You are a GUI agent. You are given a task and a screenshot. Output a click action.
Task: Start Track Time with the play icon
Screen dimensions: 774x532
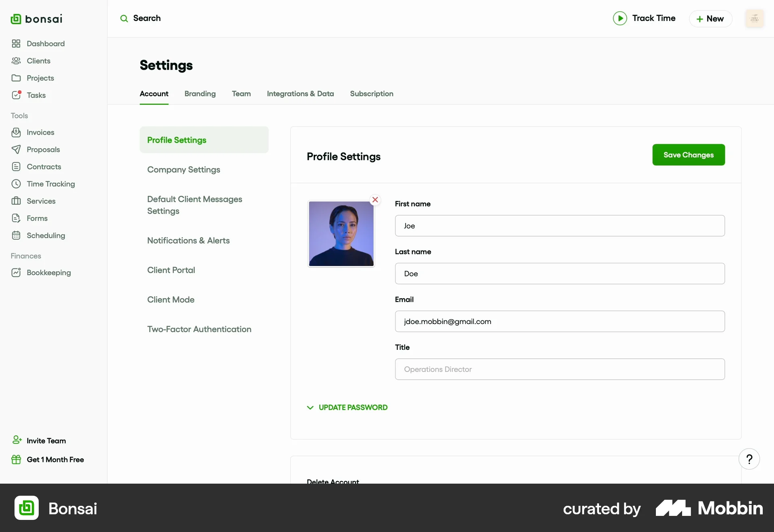pos(620,18)
